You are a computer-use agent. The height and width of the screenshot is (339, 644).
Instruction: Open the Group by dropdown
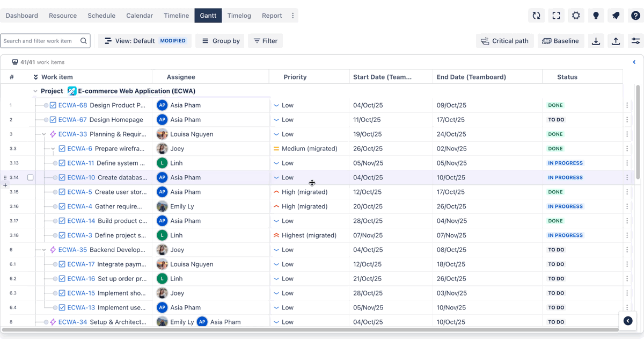pyautogui.click(x=220, y=41)
